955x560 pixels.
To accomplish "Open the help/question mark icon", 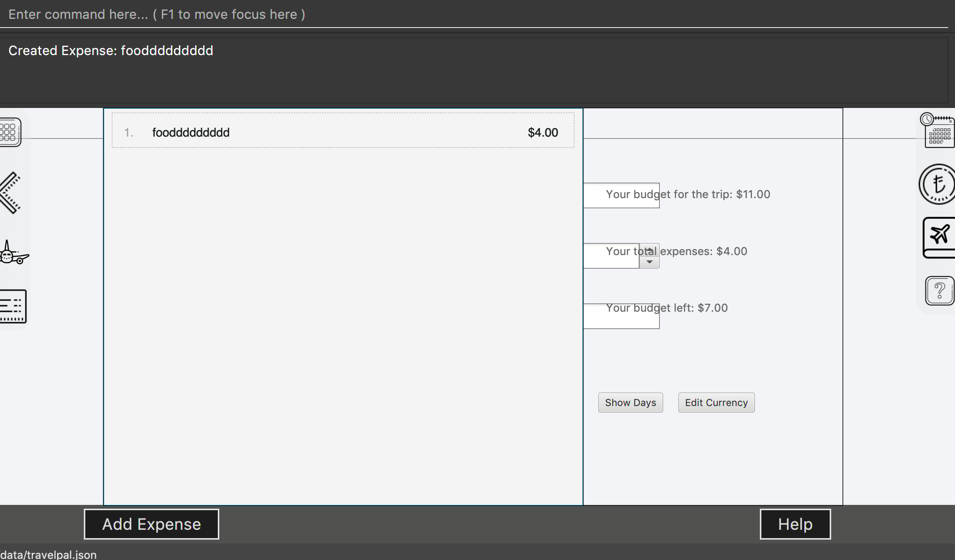I will tap(939, 291).
